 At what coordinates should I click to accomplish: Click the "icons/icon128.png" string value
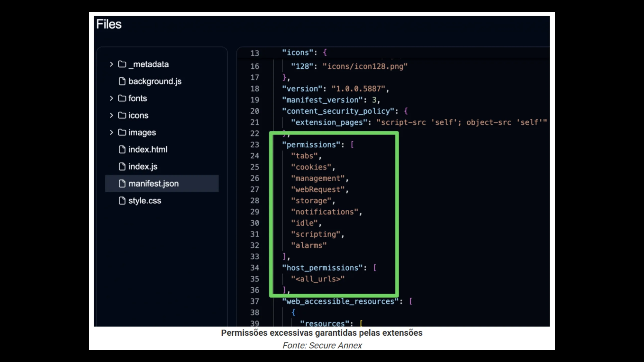[x=365, y=67]
